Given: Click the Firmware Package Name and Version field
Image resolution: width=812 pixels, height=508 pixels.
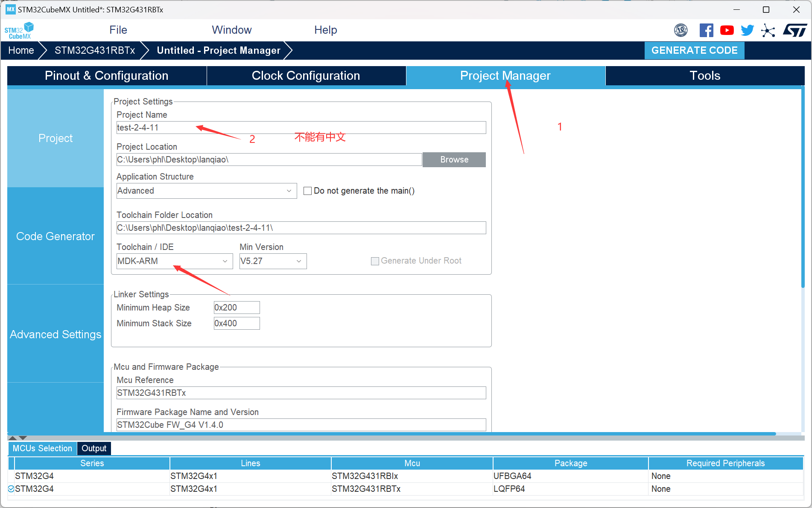Looking at the screenshot, I should 301,425.
